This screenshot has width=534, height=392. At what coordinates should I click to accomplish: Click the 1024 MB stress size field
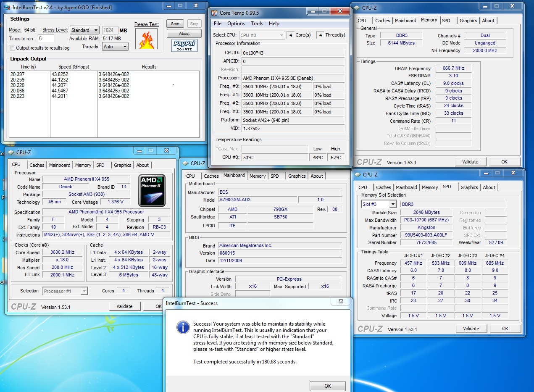[110, 30]
